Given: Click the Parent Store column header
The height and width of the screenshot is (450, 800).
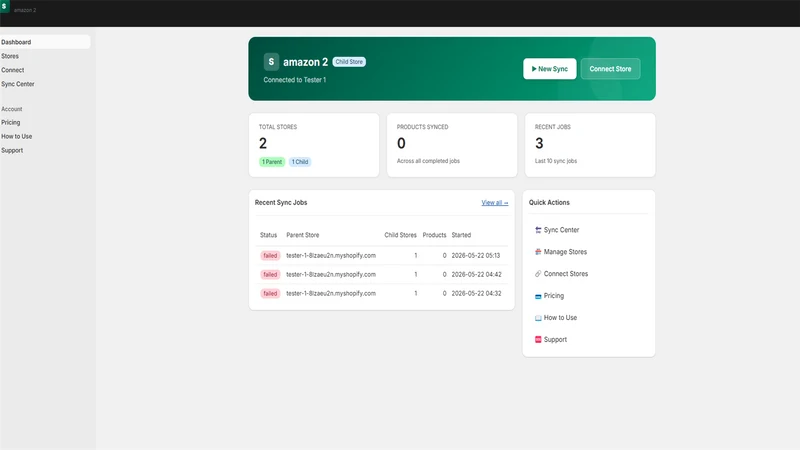Looking at the screenshot, I should (303, 235).
